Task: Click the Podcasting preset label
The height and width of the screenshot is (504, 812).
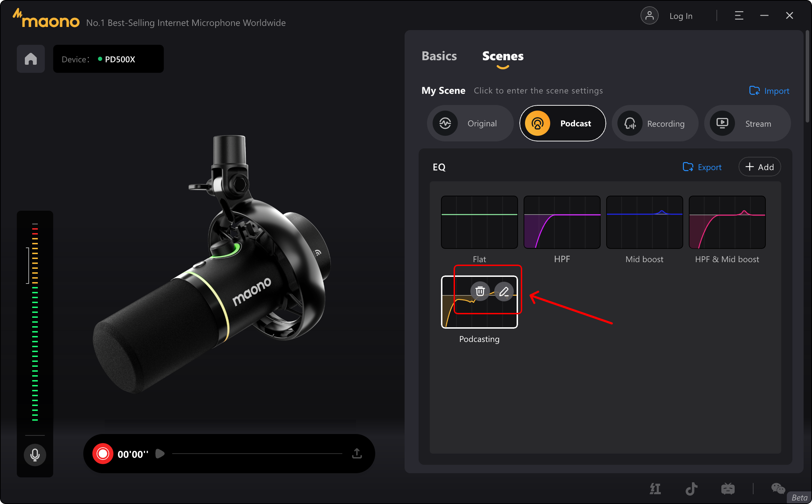Action: [479, 339]
